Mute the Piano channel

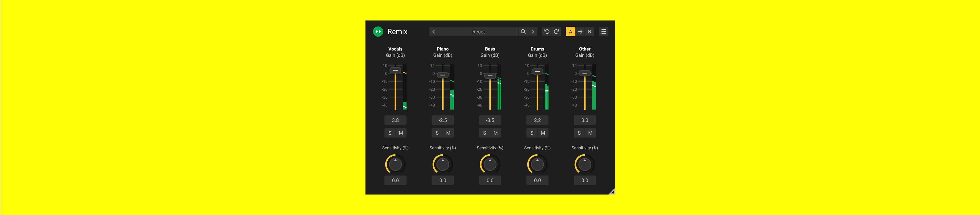[x=448, y=133]
